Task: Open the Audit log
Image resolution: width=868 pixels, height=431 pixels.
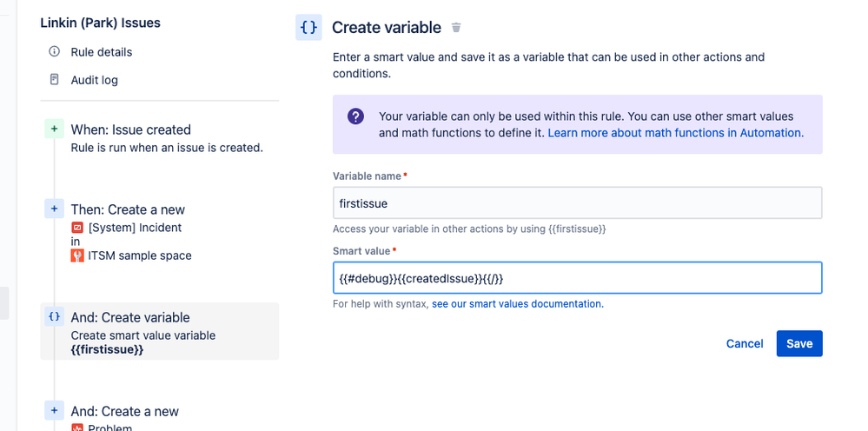Action: (94, 80)
